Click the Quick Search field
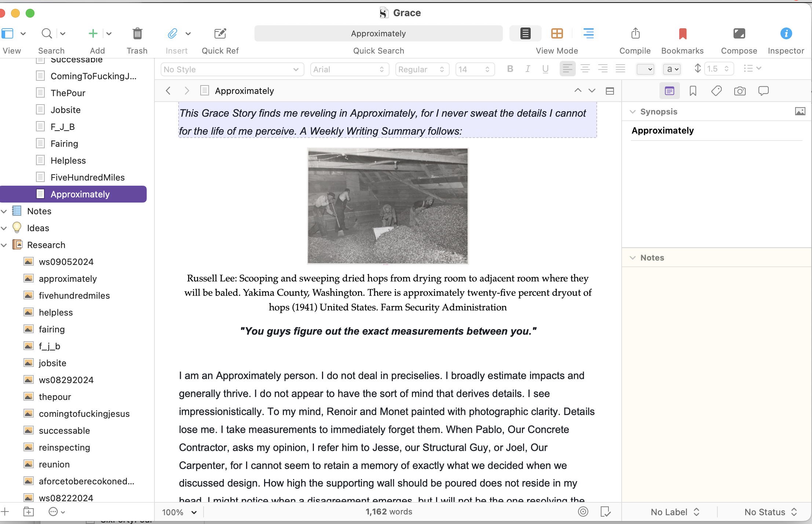Image resolution: width=812 pixels, height=524 pixels. point(378,33)
